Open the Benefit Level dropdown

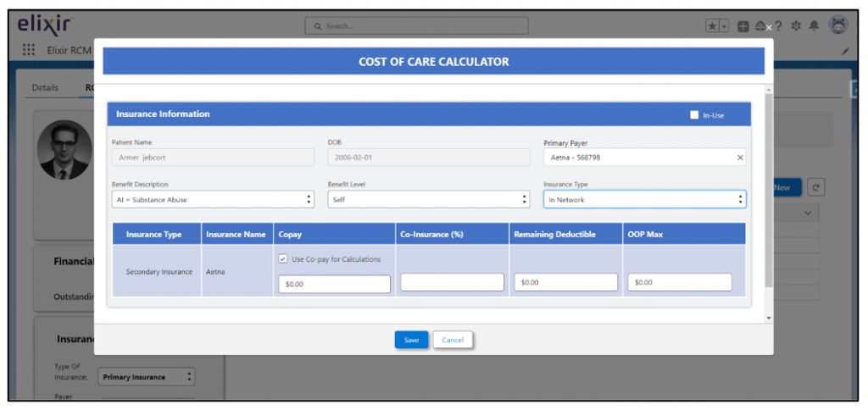click(x=428, y=200)
